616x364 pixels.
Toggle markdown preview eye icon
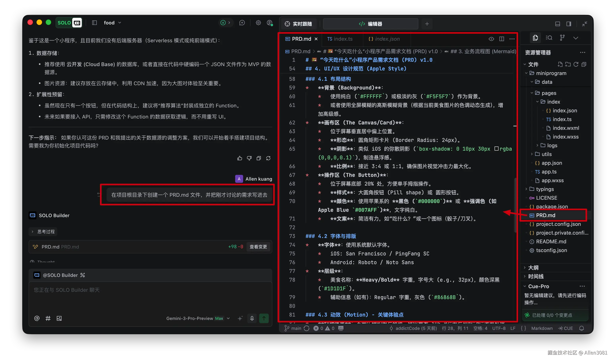pos(491,39)
